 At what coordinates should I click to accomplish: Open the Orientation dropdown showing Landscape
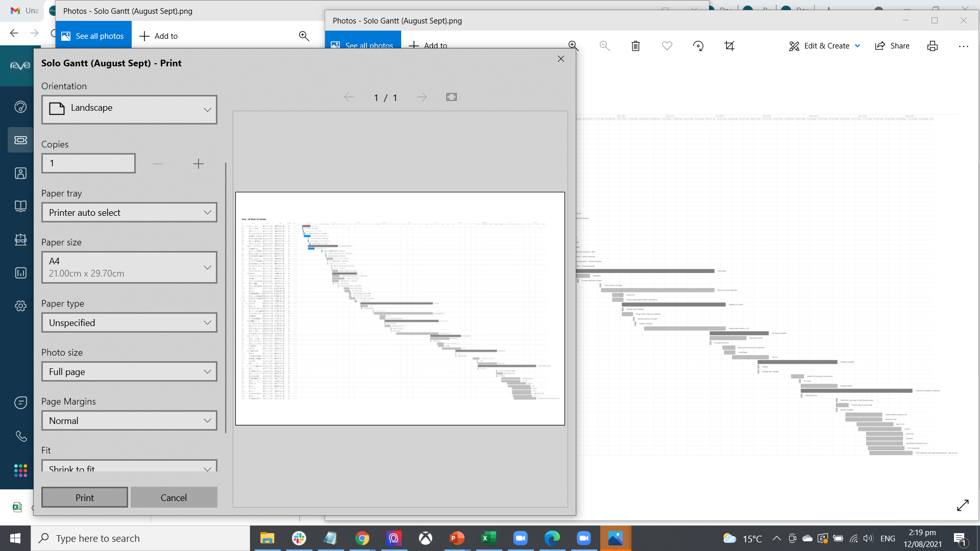point(129,109)
